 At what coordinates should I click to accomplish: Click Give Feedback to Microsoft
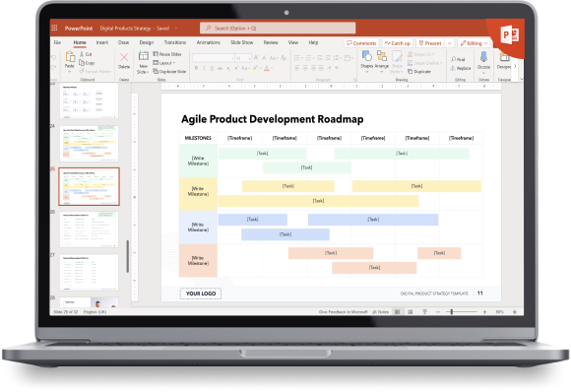coord(343,312)
